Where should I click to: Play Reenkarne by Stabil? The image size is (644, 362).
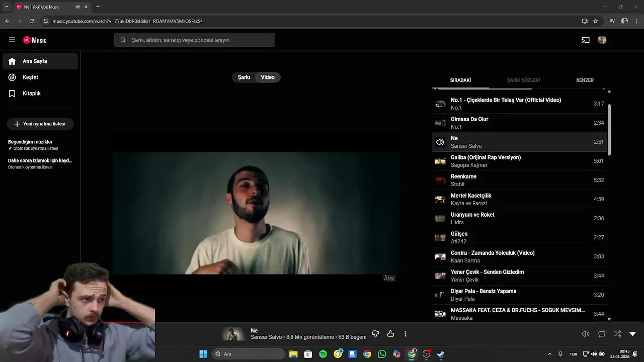click(x=519, y=180)
